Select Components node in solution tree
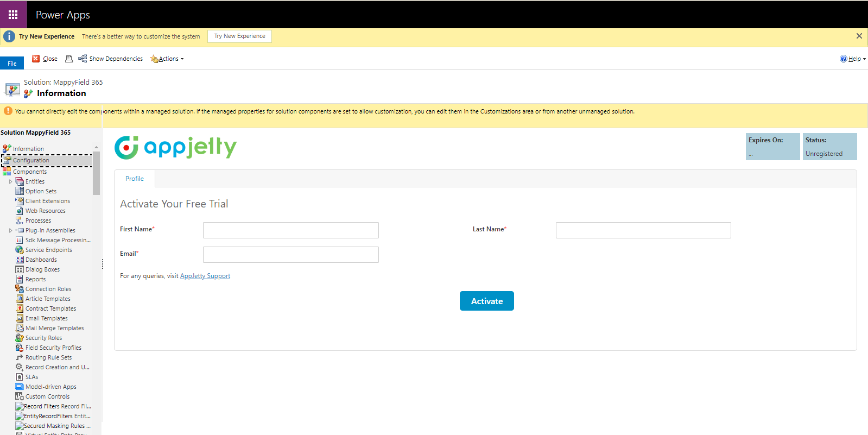The width and height of the screenshot is (868, 435). [x=30, y=172]
